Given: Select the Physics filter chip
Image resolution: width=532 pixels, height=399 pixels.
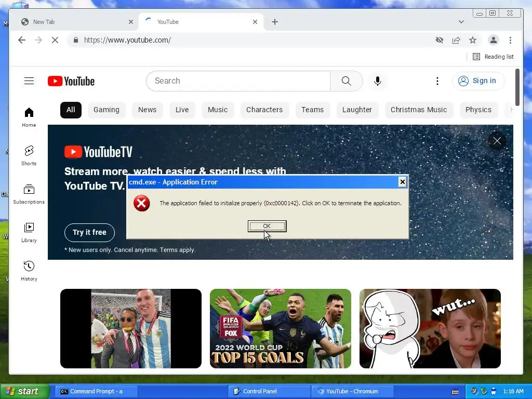Looking at the screenshot, I should point(478,110).
